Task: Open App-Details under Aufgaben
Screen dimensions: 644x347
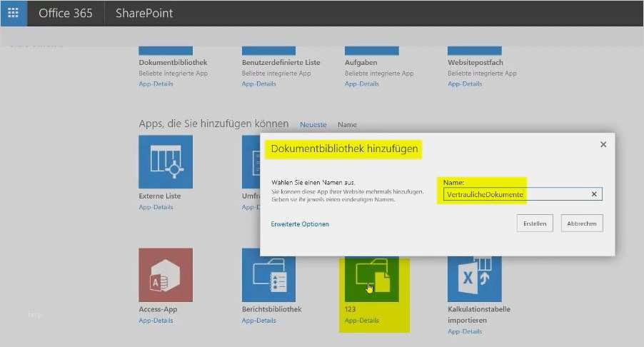Action: [361, 84]
